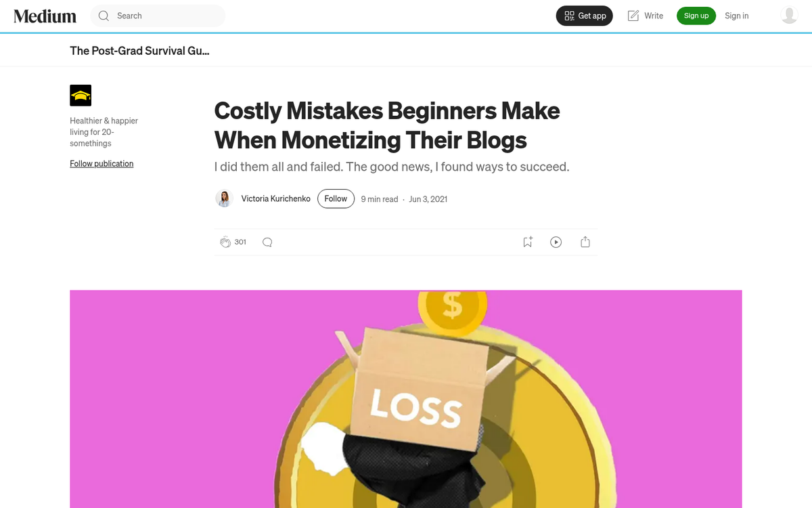Click Victoria Kurichenko's author avatar
This screenshot has width=812, height=508.
(x=224, y=198)
